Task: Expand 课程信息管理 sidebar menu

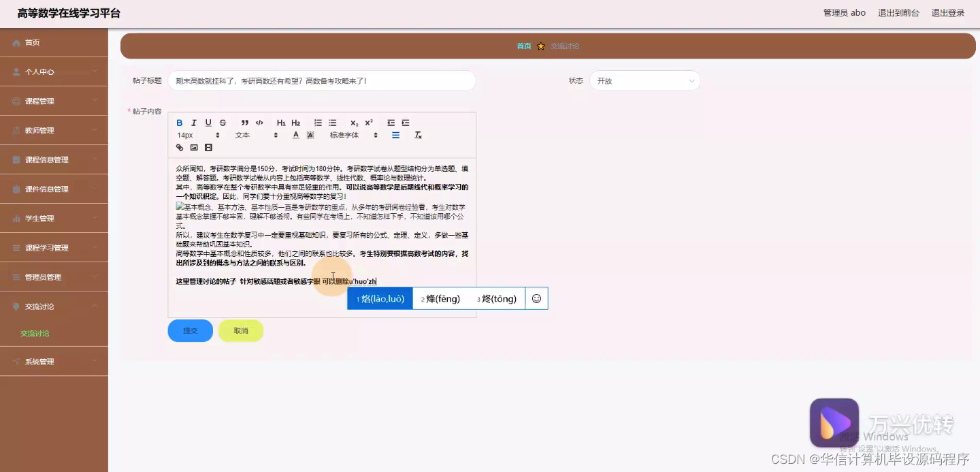Action: [54, 159]
